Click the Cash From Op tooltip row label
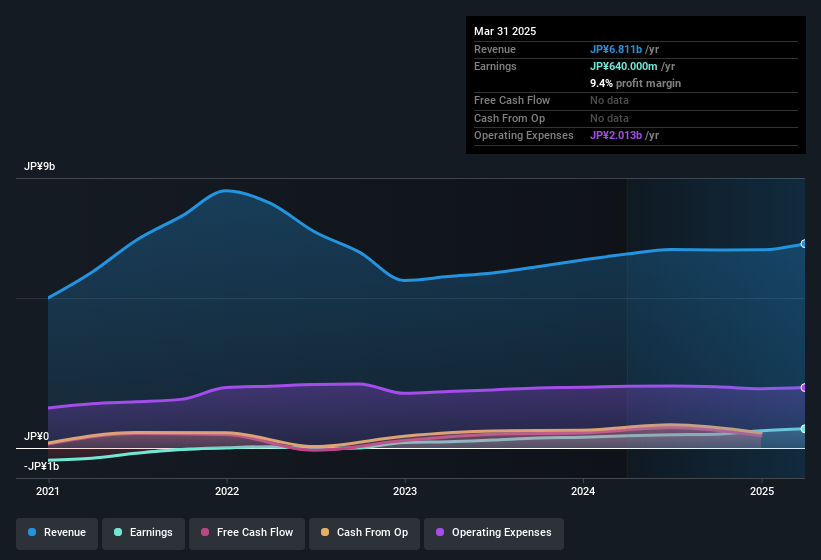Screen dimensions: 821x560 click(x=509, y=118)
